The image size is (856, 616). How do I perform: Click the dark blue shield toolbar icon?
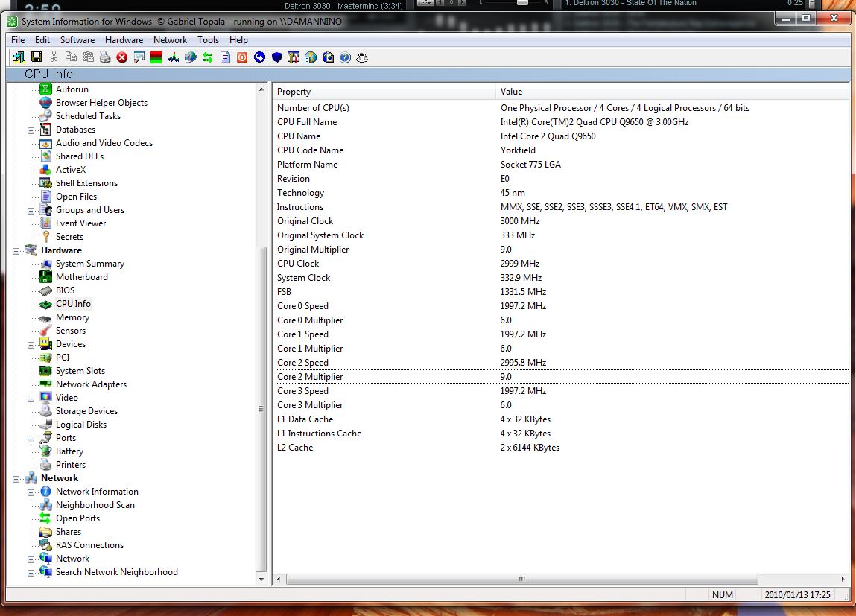277,57
